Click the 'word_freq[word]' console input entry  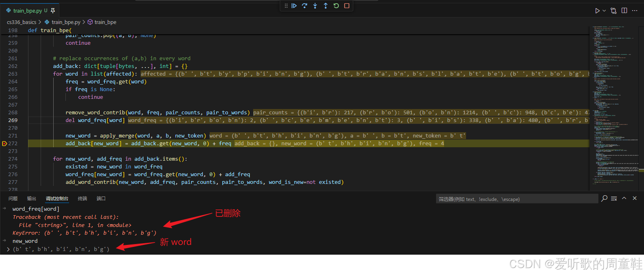tap(36, 209)
